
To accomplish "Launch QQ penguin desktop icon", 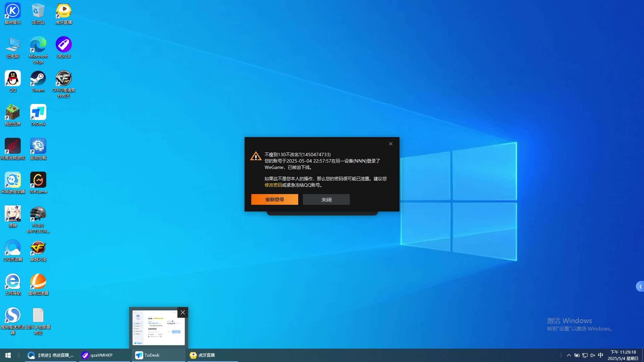I will point(13,81).
